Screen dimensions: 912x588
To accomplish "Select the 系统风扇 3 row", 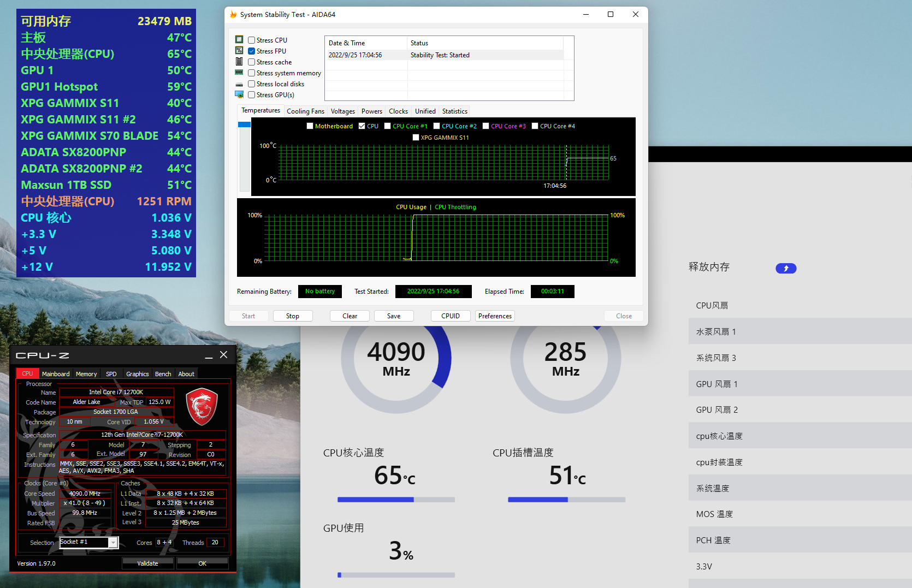I will (x=800, y=358).
